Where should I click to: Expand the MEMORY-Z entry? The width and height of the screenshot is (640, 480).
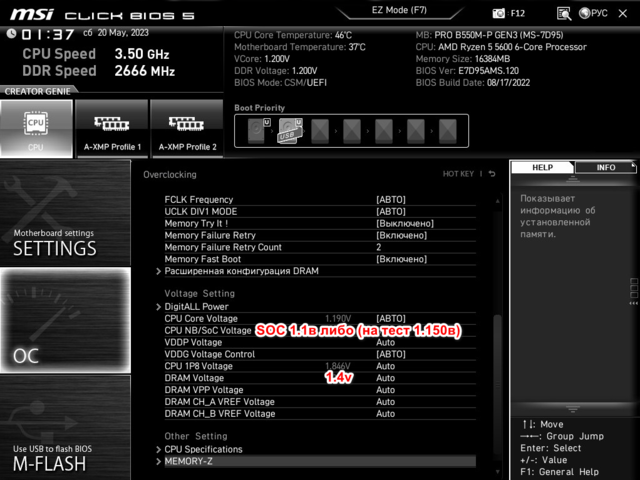[188, 461]
